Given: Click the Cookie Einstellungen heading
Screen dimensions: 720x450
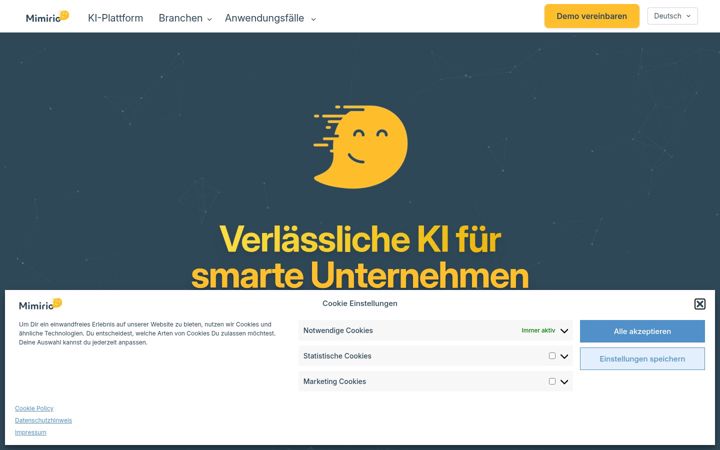Looking at the screenshot, I should [x=360, y=303].
